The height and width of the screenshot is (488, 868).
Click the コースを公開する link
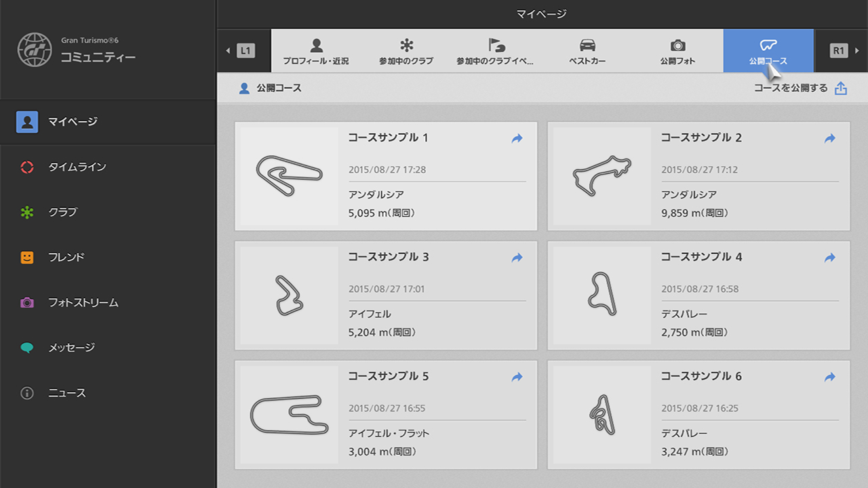791,88
